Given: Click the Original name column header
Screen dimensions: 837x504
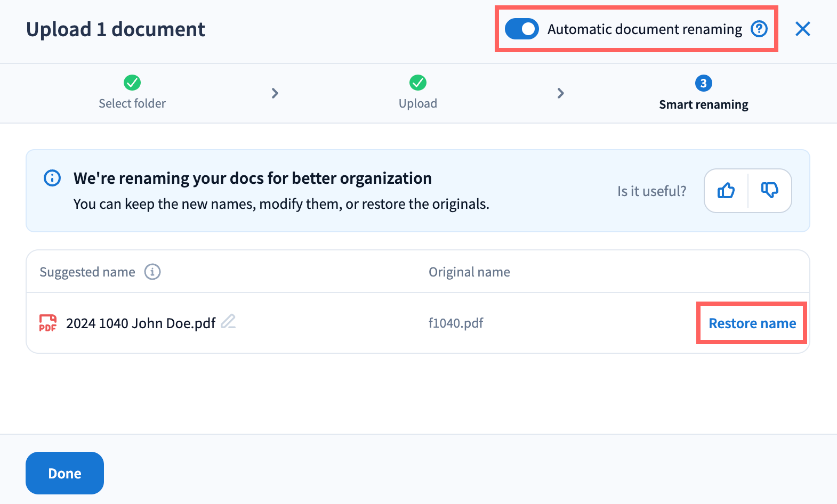Looking at the screenshot, I should (x=469, y=272).
